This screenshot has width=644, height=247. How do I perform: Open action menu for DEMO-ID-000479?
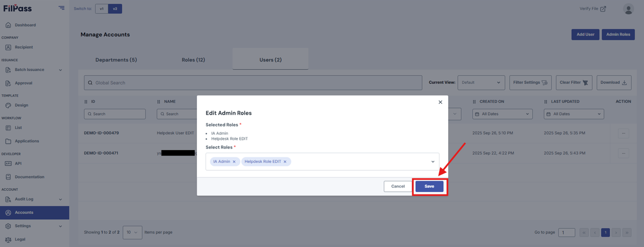tap(623, 133)
